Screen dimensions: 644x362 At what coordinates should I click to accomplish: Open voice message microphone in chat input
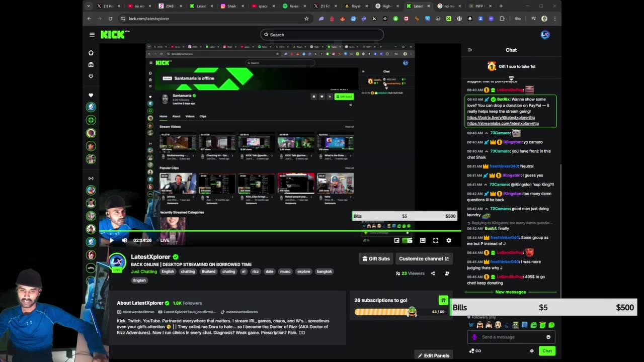(474, 337)
